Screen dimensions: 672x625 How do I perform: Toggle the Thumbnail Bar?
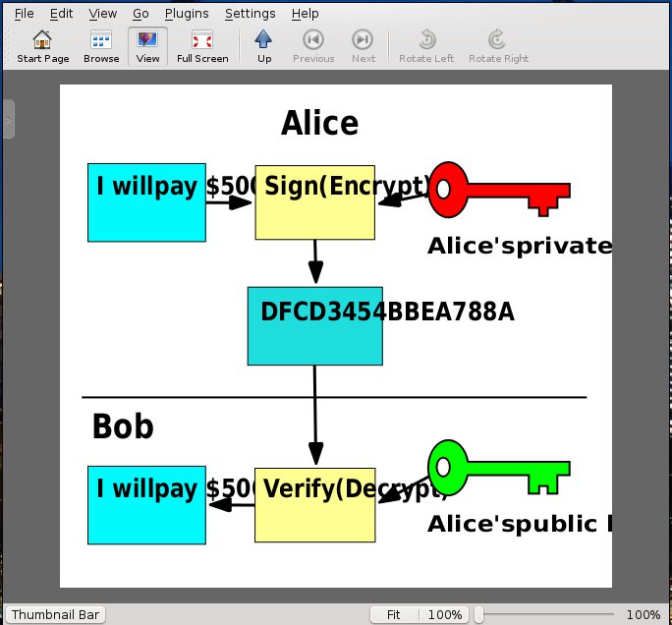coord(55,615)
